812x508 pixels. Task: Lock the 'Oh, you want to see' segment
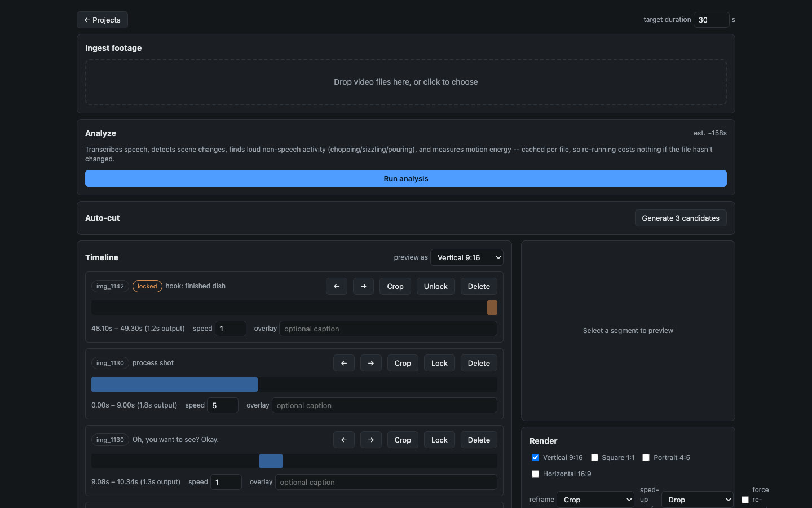click(x=439, y=440)
